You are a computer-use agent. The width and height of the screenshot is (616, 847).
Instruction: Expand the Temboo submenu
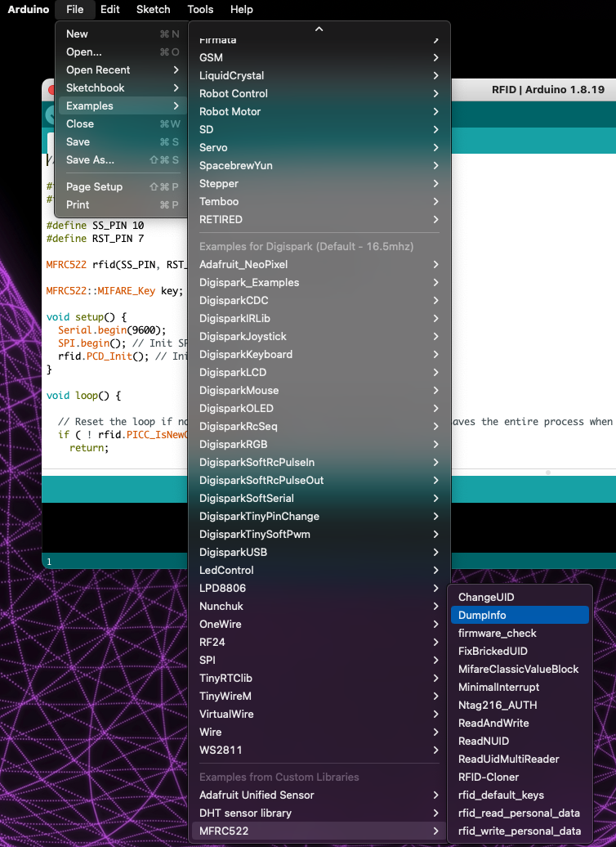point(319,201)
